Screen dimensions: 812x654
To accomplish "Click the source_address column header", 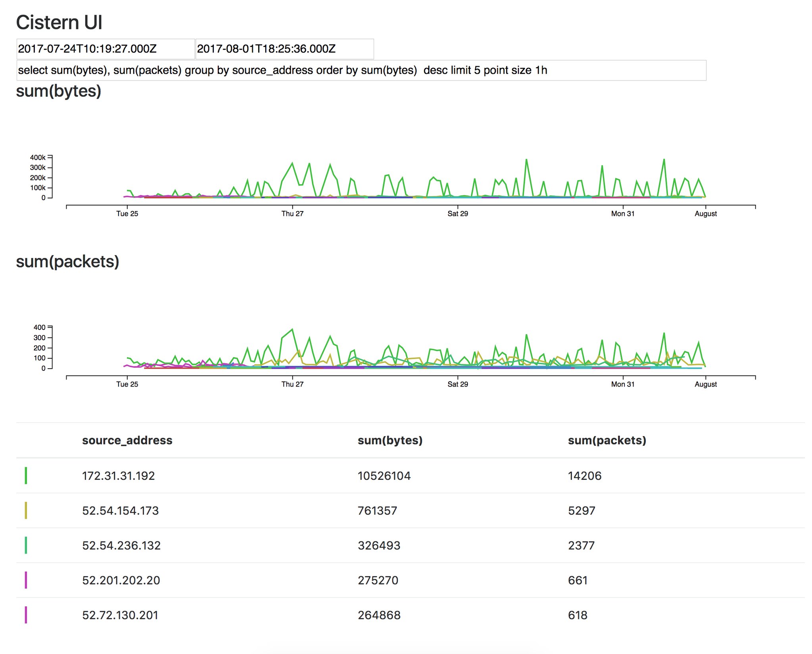I will pyautogui.click(x=127, y=440).
